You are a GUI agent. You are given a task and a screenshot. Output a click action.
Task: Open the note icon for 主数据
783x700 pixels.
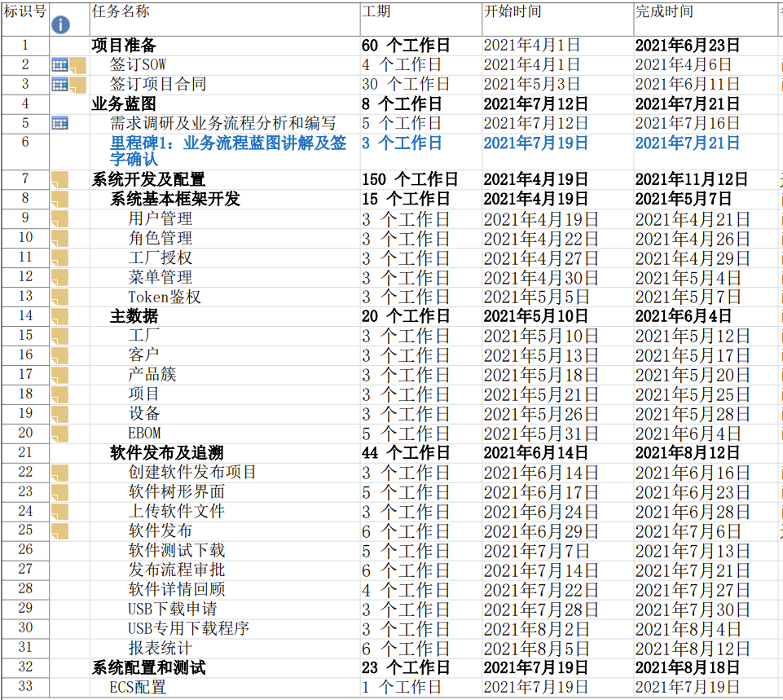tap(60, 316)
